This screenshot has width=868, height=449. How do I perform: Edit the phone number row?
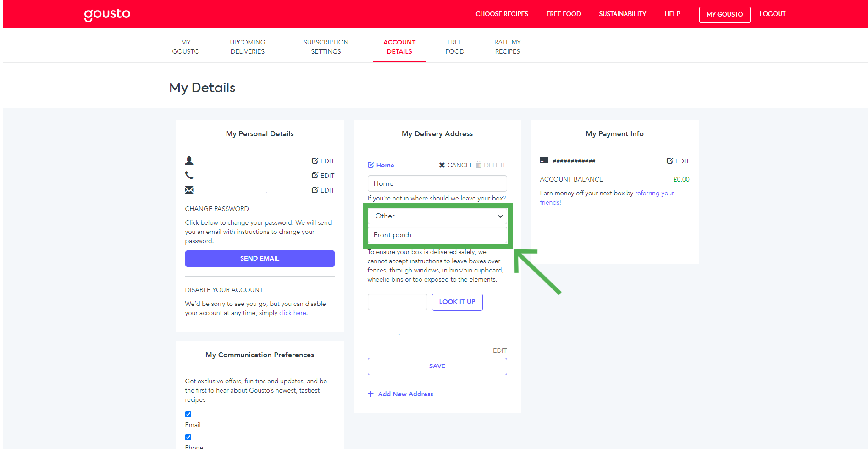tap(323, 176)
